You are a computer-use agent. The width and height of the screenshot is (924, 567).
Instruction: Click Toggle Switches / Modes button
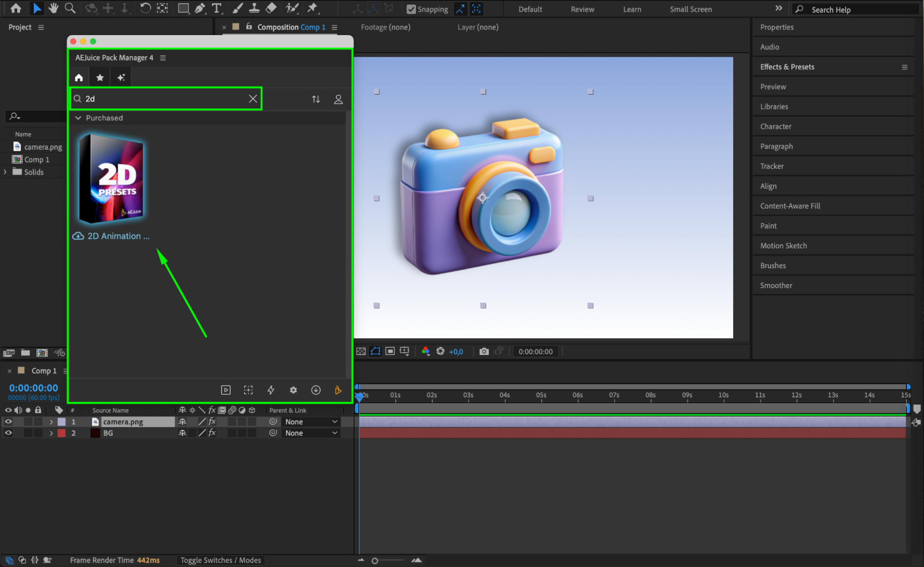220,560
